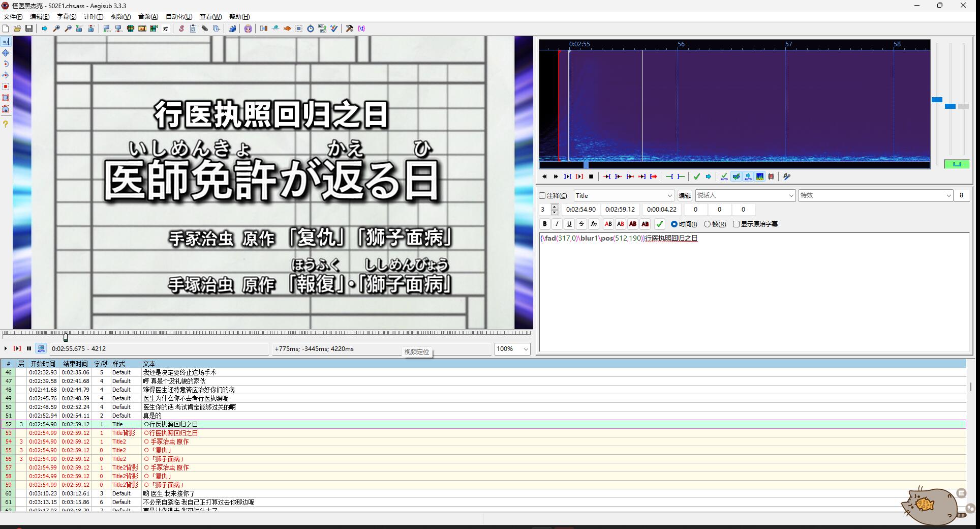The height and width of the screenshot is (529, 980).
Task: Open the 说话人 actor dropdown
Action: [745, 195]
